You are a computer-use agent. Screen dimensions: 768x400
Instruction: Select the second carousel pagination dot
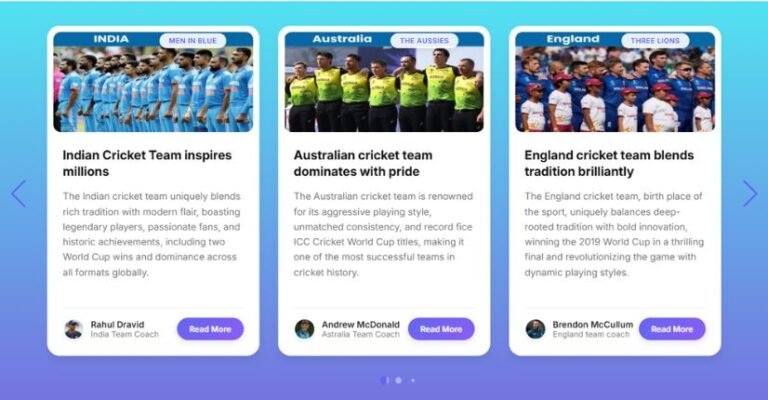(399, 380)
